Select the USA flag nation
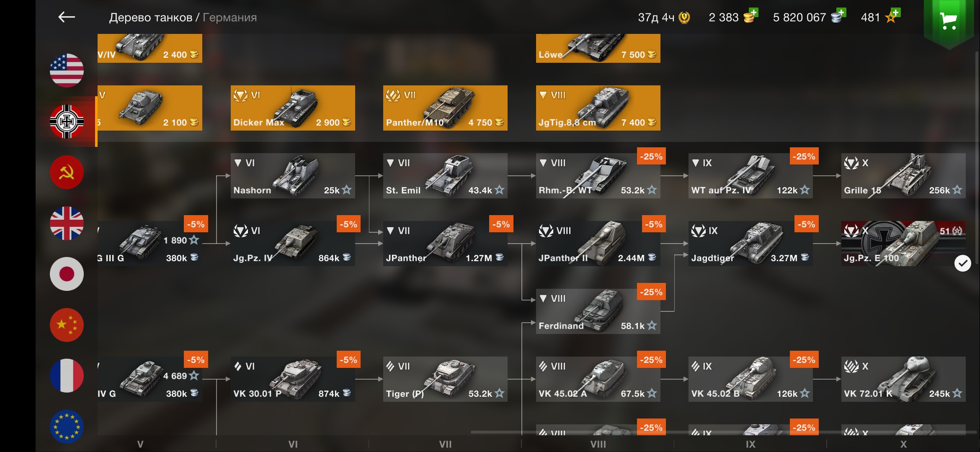Viewport: 980px width, 452px height. point(67,70)
